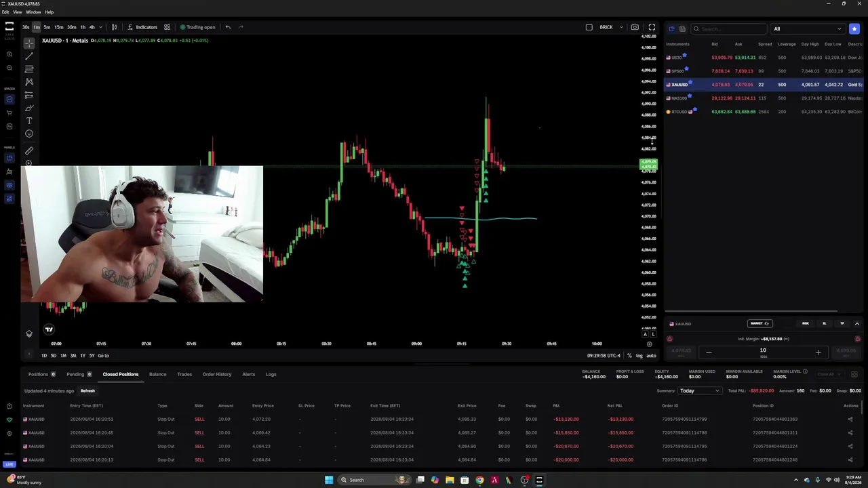868x488 pixels.
Task: Click the Refresh button
Action: coord(87,391)
